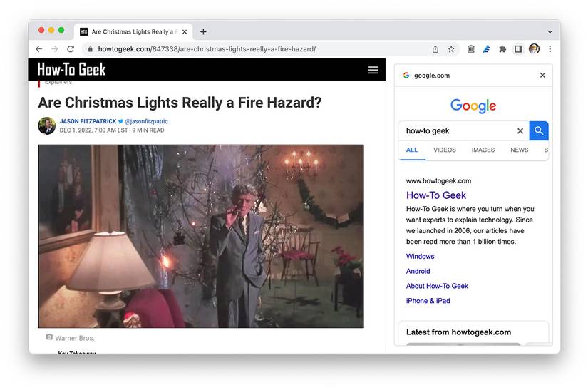Toggle the side panel icon
Image resolution: width=588 pixels, height=390 pixels.
point(518,49)
